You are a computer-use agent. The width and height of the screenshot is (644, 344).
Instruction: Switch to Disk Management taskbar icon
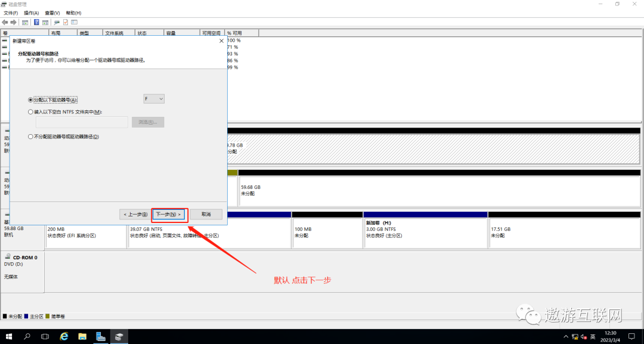(119, 337)
